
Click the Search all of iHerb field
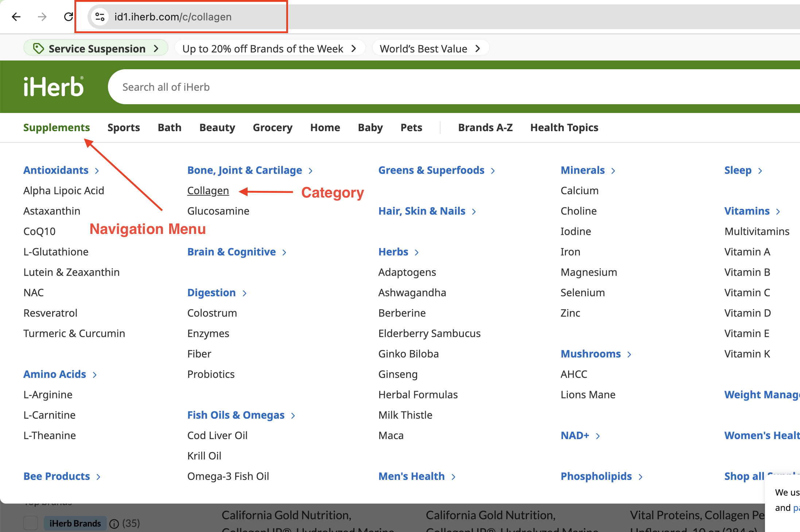[x=454, y=87]
